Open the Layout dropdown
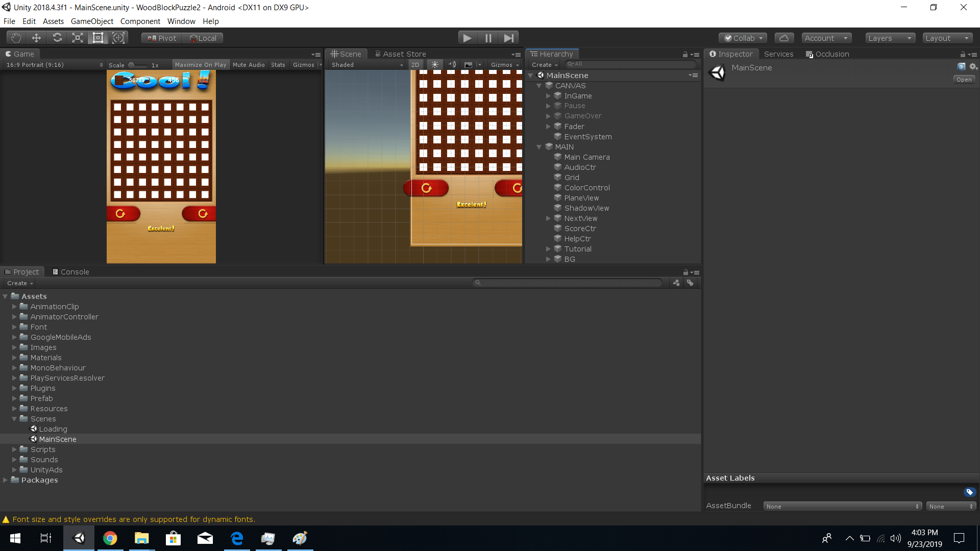The height and width of the screenshot is (551, 980). [x=947, y=38]
